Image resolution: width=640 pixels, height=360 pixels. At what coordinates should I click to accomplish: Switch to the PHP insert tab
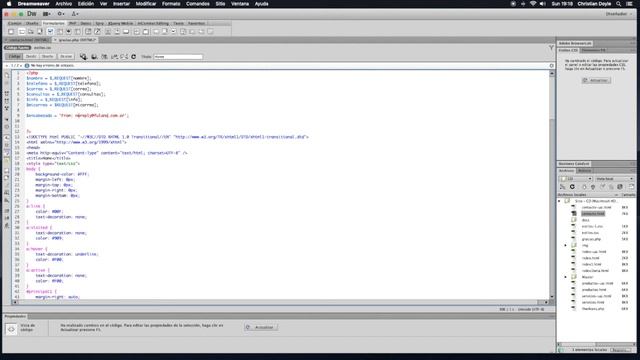(x=73, y=23)
